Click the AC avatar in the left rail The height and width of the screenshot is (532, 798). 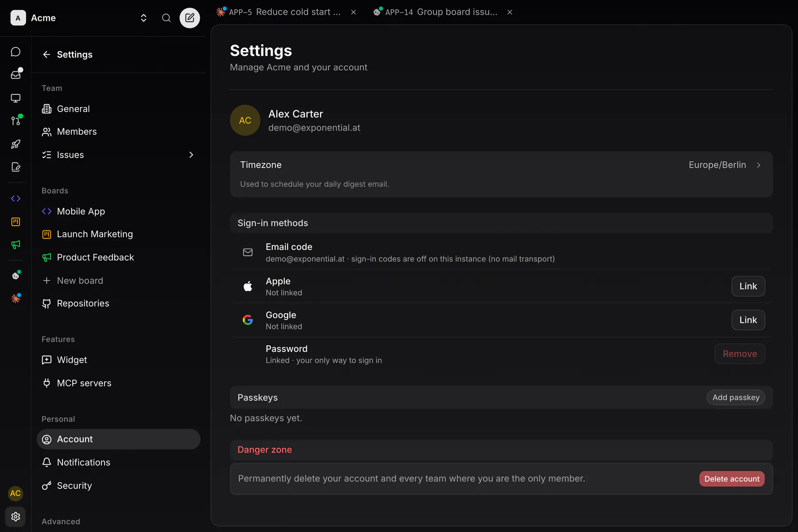[16, 493]
